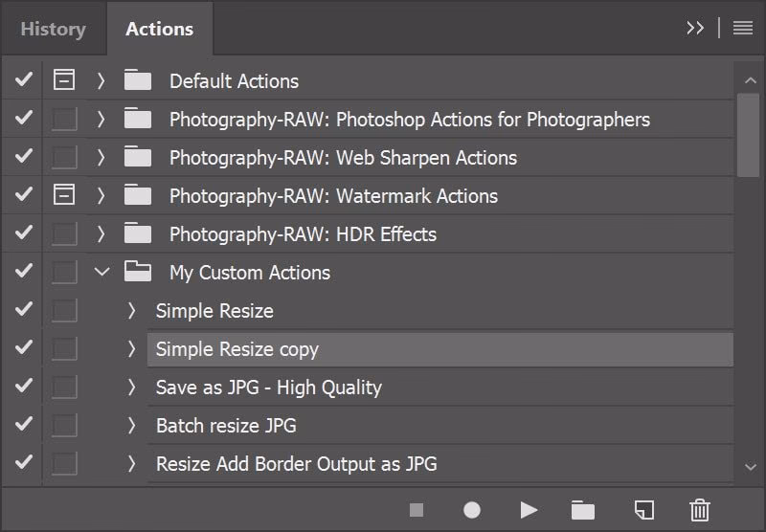Select Photography-RAW: Photoshop Actions for Photographers

(410, 120)
